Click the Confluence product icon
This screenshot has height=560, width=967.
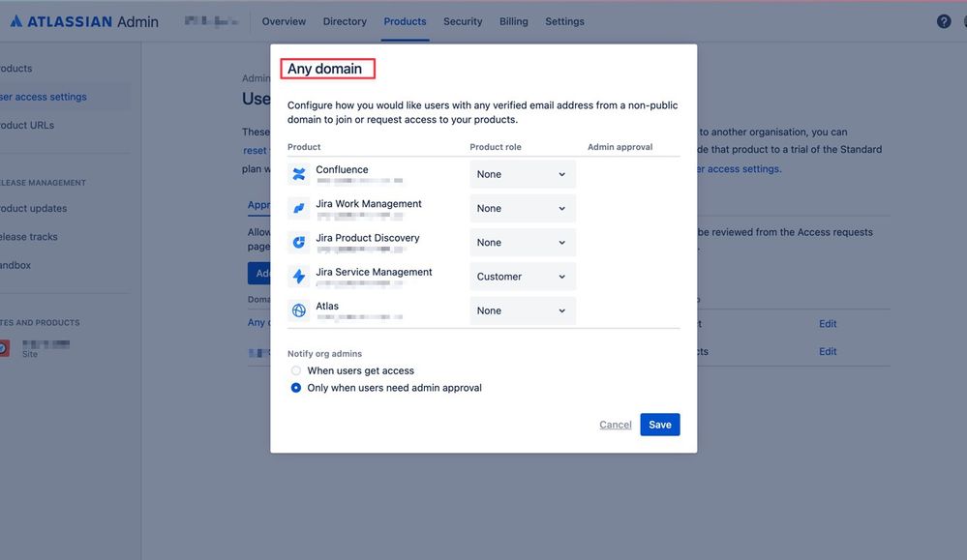coord(299,174)
